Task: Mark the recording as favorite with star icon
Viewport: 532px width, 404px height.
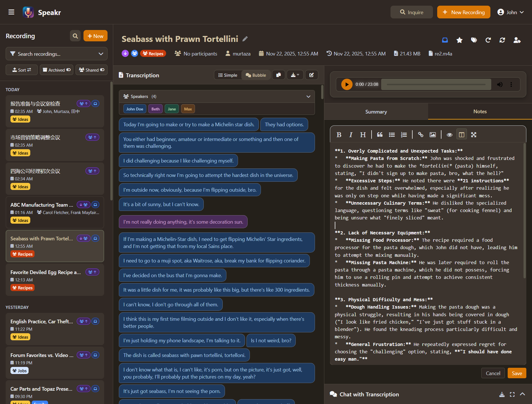Action: (x=459, y=40)
